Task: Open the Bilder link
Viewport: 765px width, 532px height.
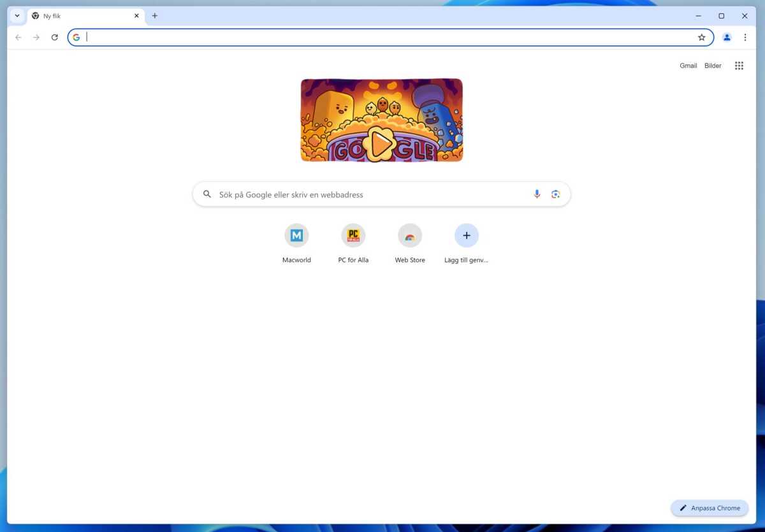Action: (713, 66)
